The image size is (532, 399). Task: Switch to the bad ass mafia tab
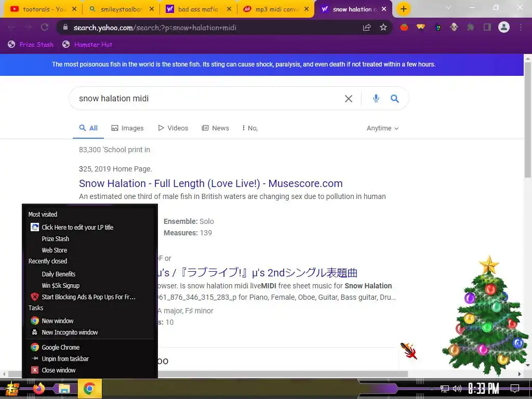[198, 9]
